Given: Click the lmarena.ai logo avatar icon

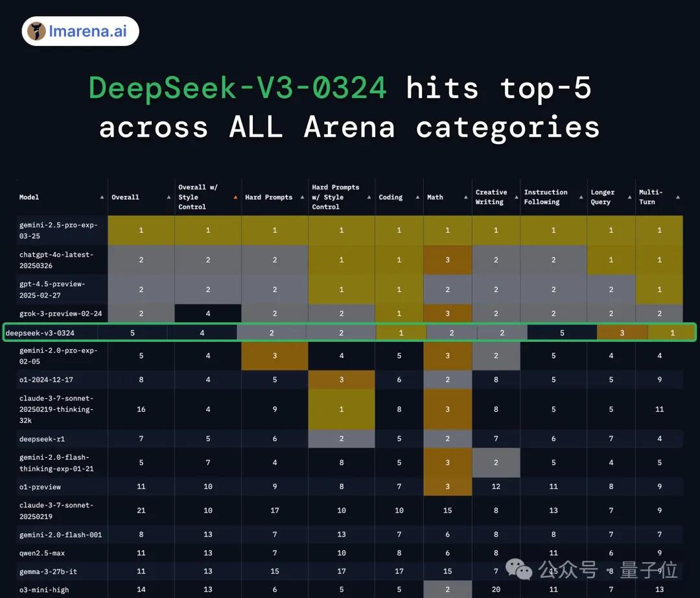Looking at the screenshot, I should (37, 30).
